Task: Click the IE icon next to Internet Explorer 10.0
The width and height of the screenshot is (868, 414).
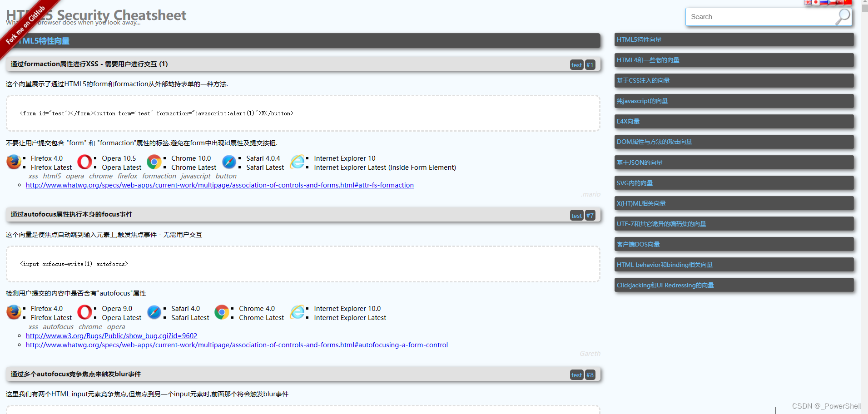Action: click(x=297, y=312)
